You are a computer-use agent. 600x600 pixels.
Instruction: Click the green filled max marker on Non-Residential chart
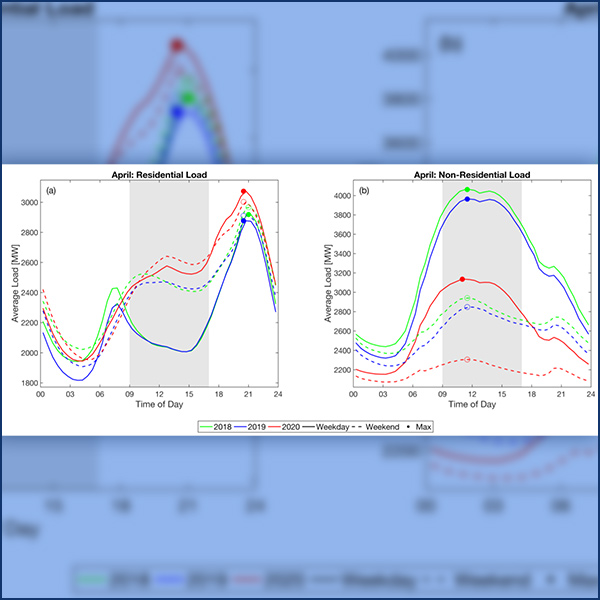click(x=467, y=190)
